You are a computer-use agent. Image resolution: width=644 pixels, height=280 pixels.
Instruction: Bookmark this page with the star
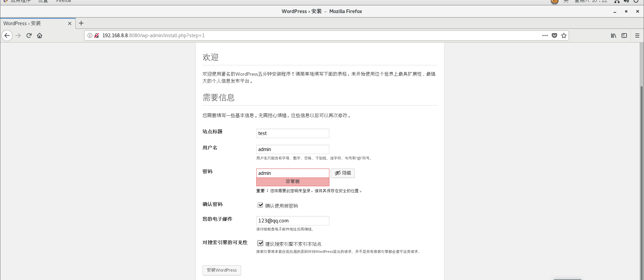tap(564, 36)
